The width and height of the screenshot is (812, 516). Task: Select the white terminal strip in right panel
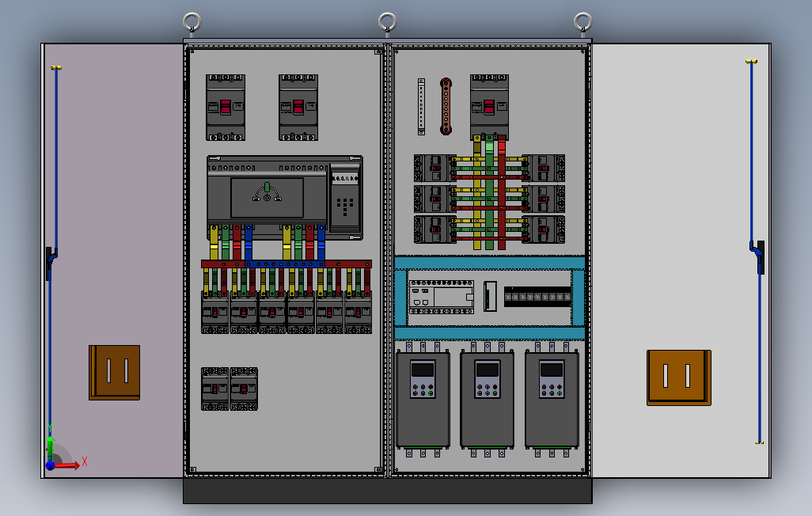[x=422, y=107]
